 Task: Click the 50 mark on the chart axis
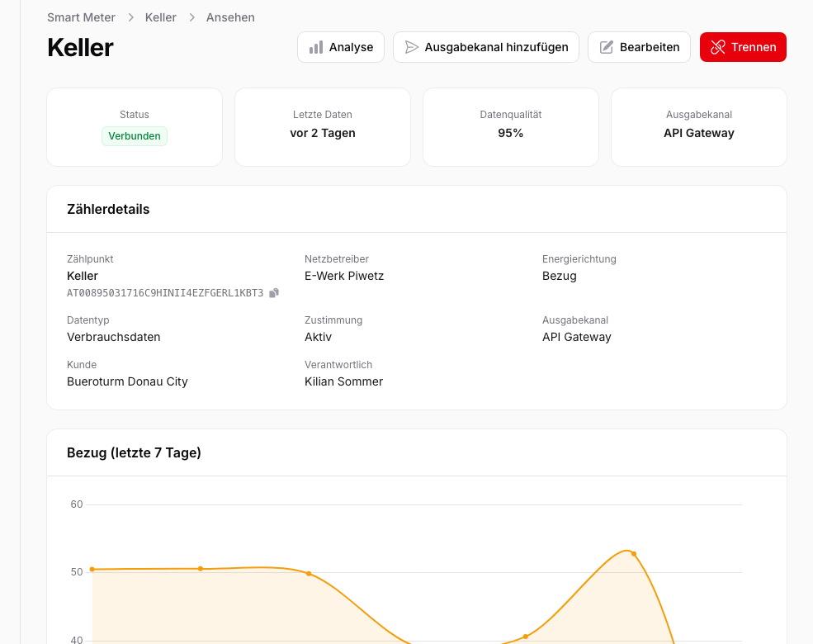[x=75, y=571]
